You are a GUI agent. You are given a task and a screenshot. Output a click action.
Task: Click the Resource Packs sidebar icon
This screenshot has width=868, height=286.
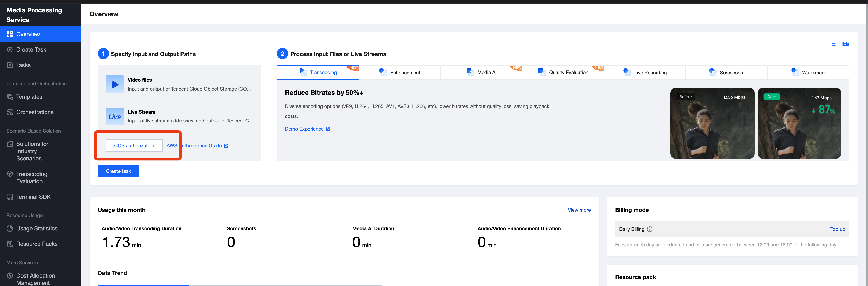10,244
